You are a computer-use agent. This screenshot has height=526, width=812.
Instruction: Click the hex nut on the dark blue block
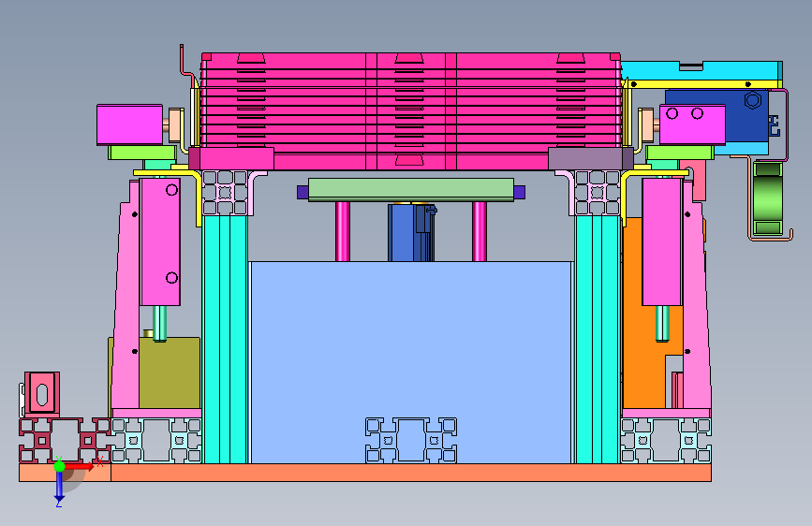pyautogui.click(x=752, y=100)
